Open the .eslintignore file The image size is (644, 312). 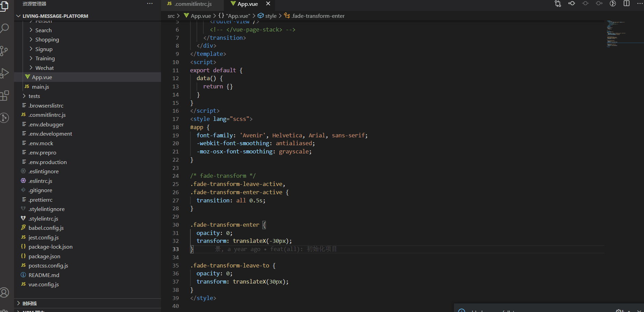point(87,172)
